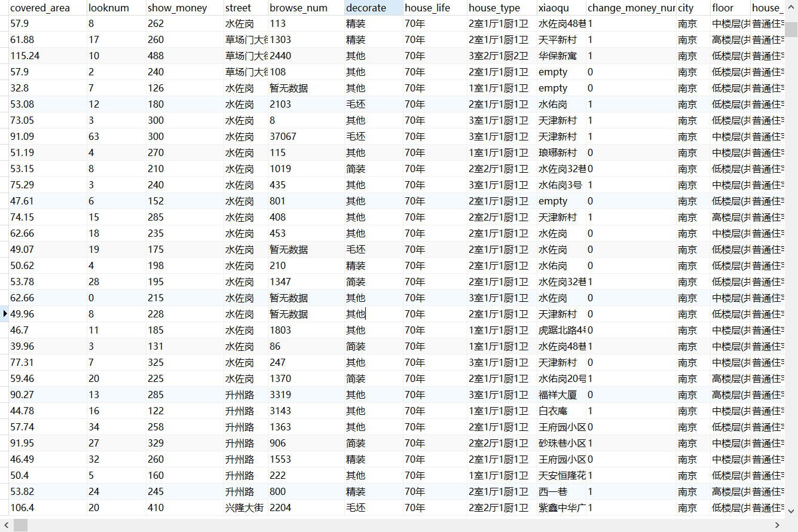Image resolution: width=798 pixels, height=532 pixels.
Task: Click the xiaoqu column header
Action: tap(561, 8)
